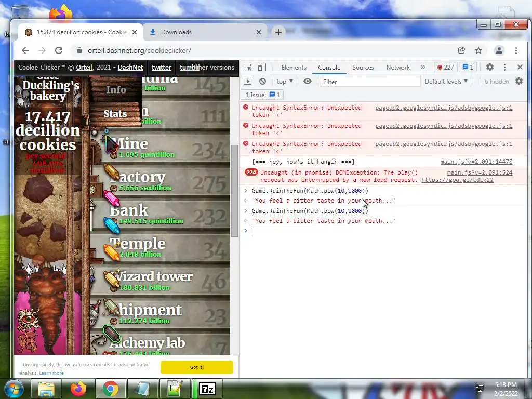The width and height of the screenshot is (532, 399).
Task: Open DevTools settings gear
Action: point(489,67)
